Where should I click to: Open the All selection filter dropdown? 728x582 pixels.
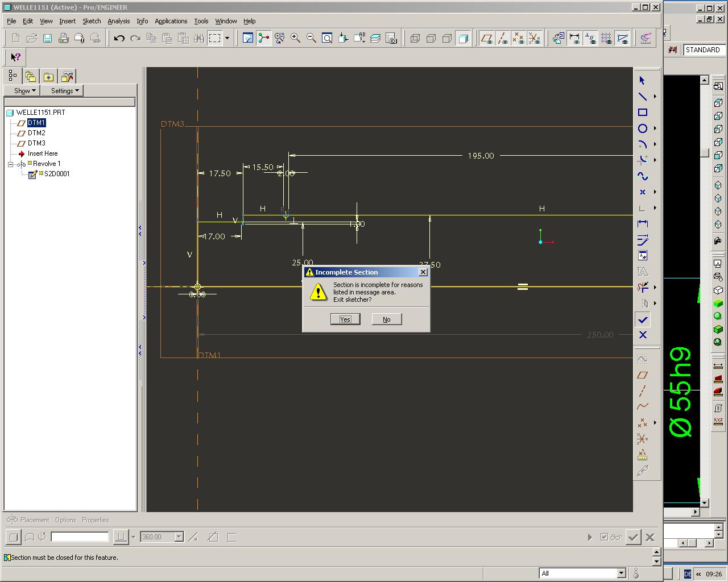pyautogui.click(x=621, y=573)
